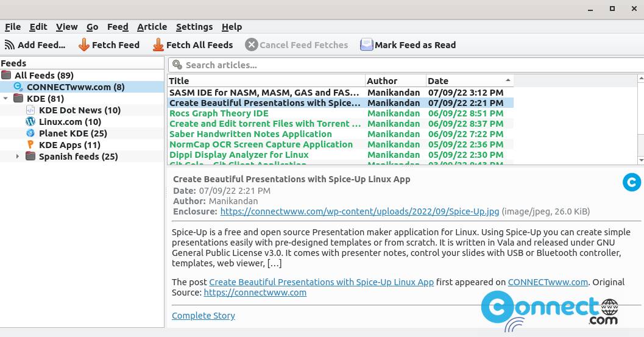
Task: Open the File menu
Action: [13, 27]
